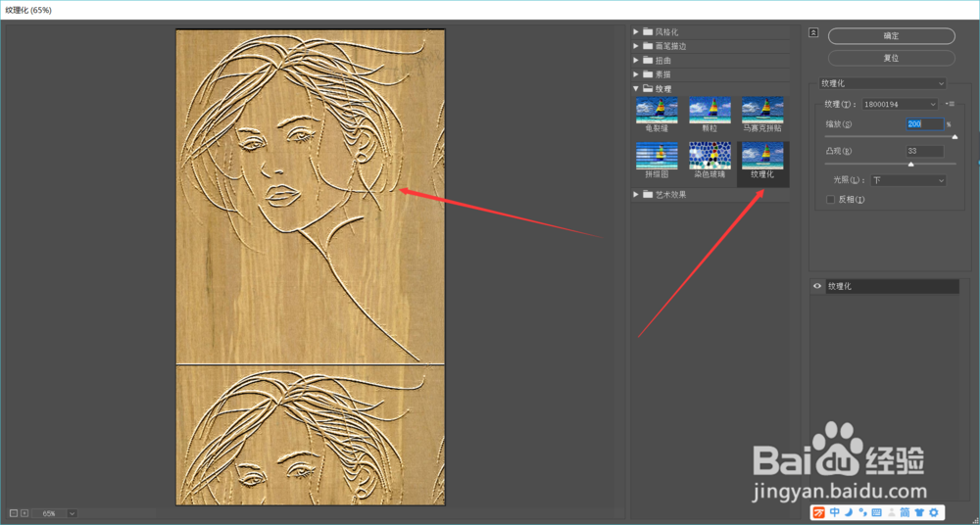Click the moon half-width toggle icon
The image size is (980, 525).
coord(850,512)
